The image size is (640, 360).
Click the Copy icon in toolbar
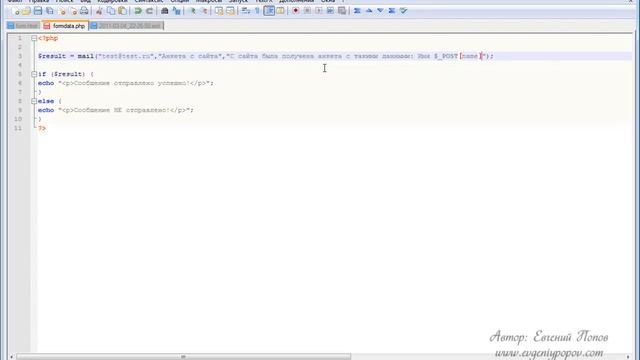point(111,11)
